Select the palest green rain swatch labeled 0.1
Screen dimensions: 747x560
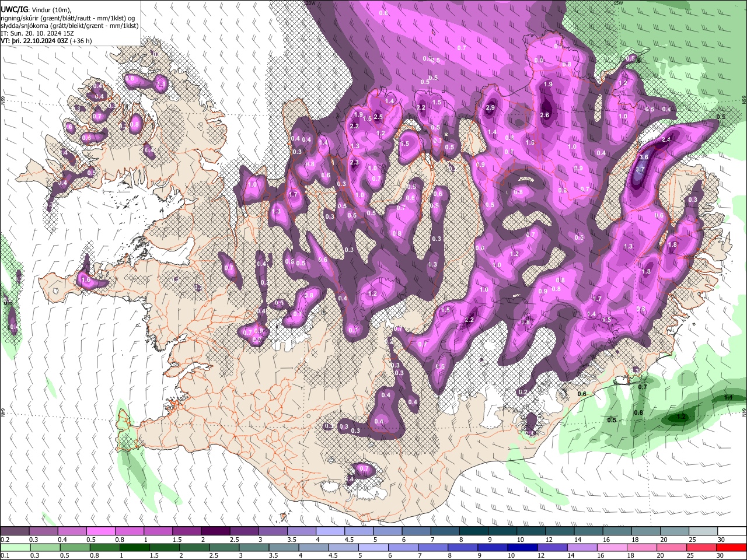(x=15, y=548)
